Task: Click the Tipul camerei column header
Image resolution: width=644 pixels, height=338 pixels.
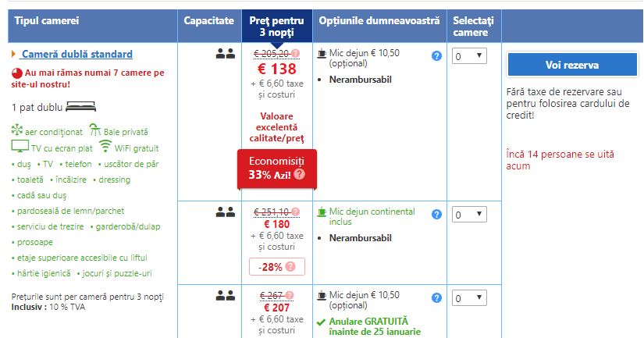Action: tap(46, 20)
